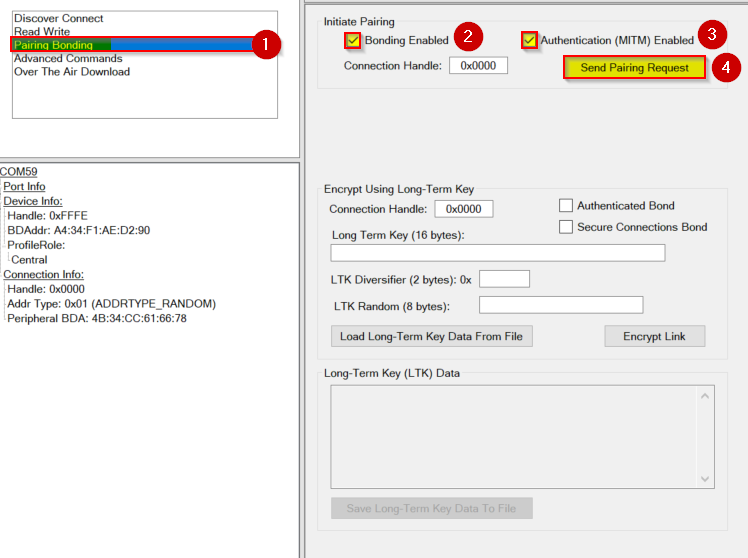
Task: Select Over The Air Download item
Action: coord(72,71)
